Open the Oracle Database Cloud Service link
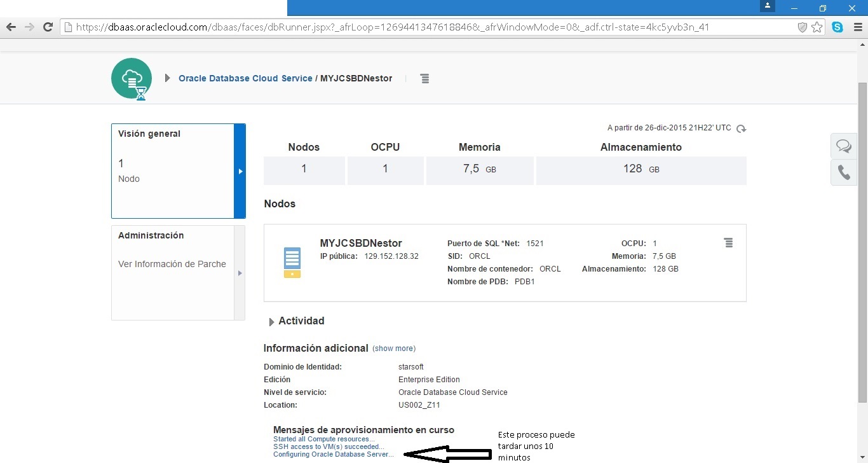This screenshot has width=868, height=463. click(245, 78)
